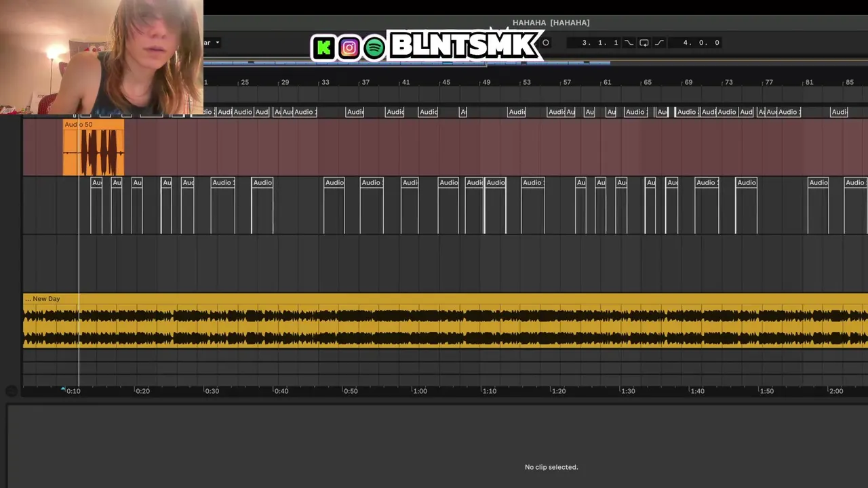Click bar 61 in the beat ruler
The width and height of the screenshot is (868, 488).
(x=607, y=82)
